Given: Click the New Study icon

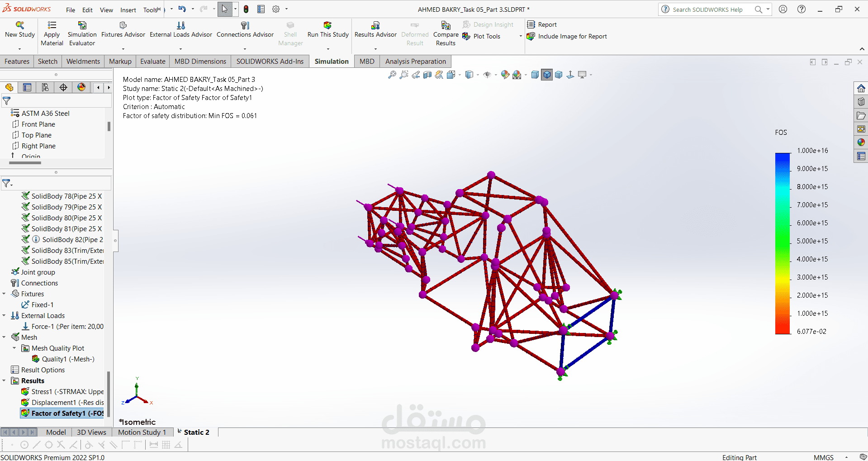Looking at the screenshot, I should pos(19,25).
